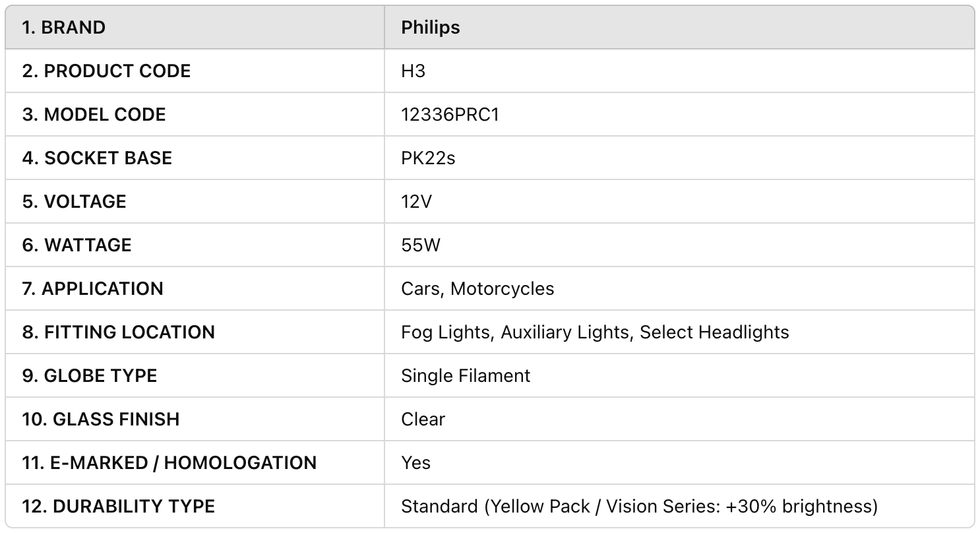Select the Philips brand value
This screenshot has width=980, height=533.
coord(430,28)
